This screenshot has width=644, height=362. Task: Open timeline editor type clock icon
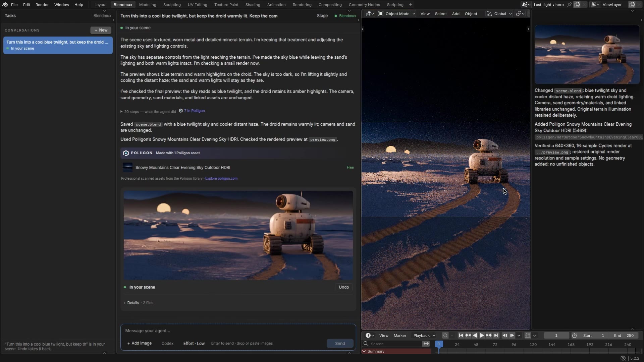(x=370, y=336)
